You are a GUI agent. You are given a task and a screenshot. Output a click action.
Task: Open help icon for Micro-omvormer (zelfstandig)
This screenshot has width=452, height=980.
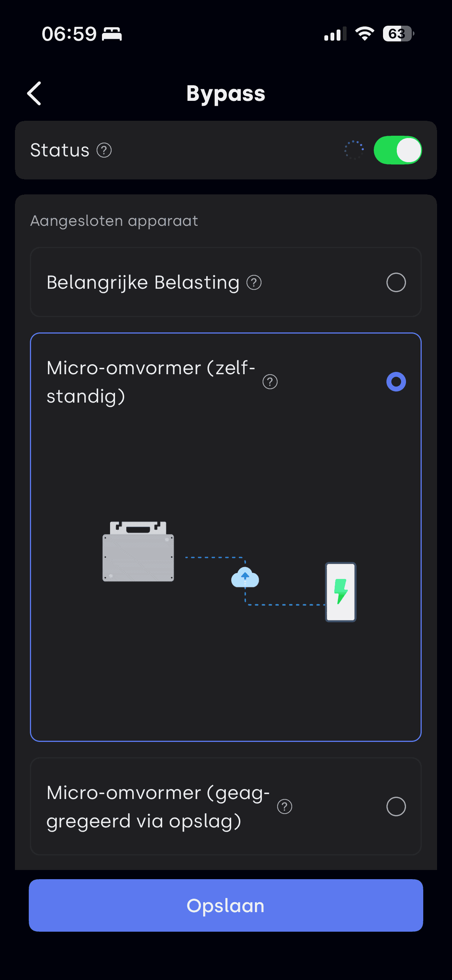click(270, 382)
